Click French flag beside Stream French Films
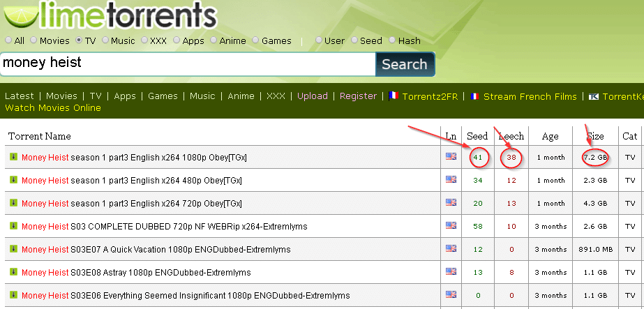 tap(474, 97)
